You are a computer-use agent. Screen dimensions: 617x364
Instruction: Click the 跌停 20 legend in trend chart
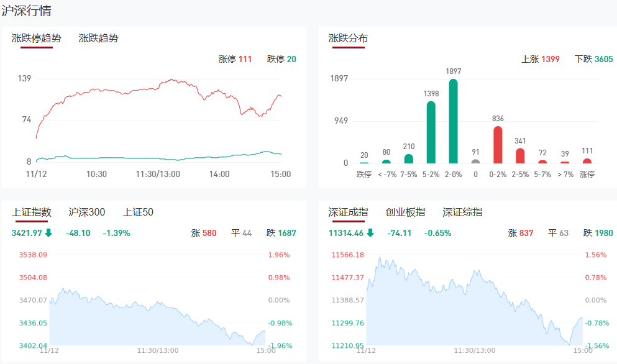(281, 59)
